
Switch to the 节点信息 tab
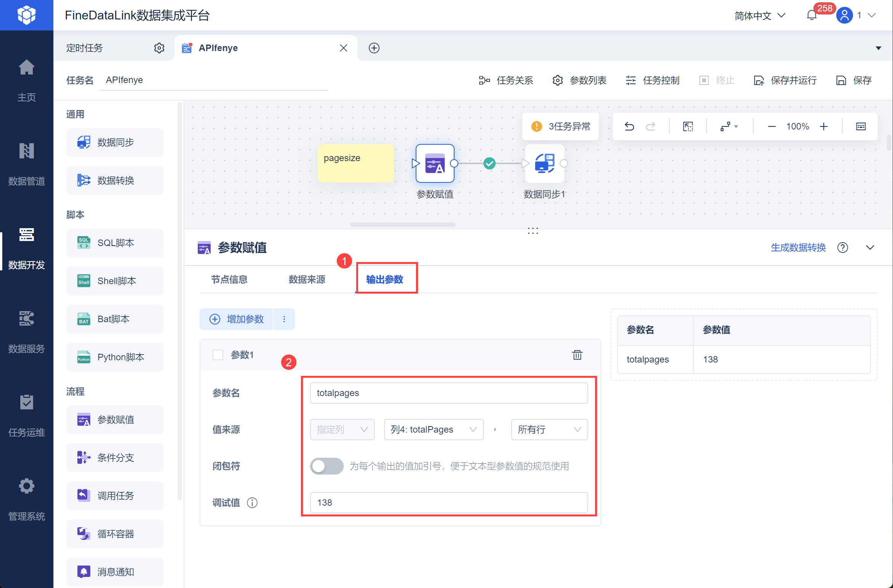229,280
